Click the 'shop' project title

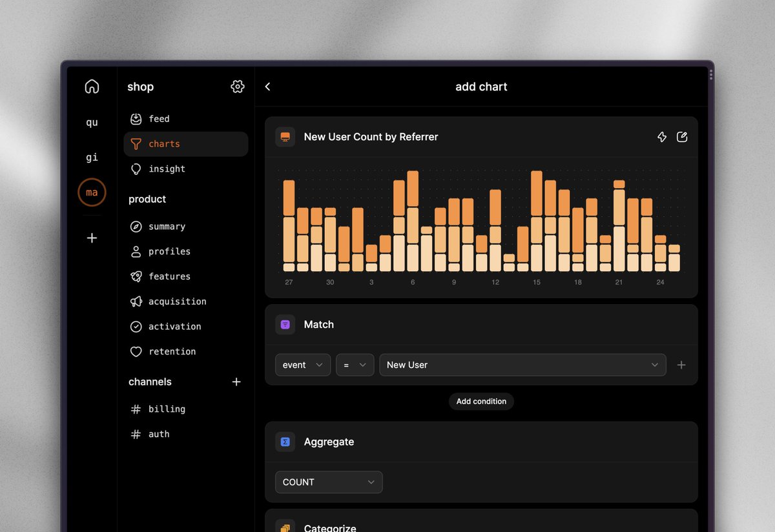tap(140, 87)
